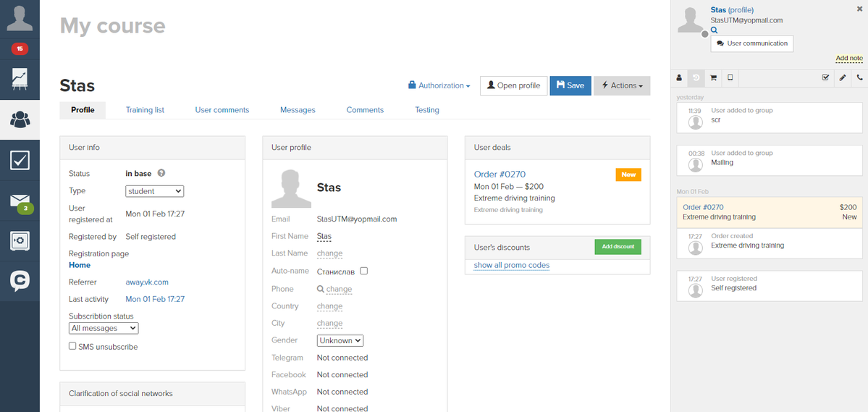Expand the Authorization dropdown

439,86
